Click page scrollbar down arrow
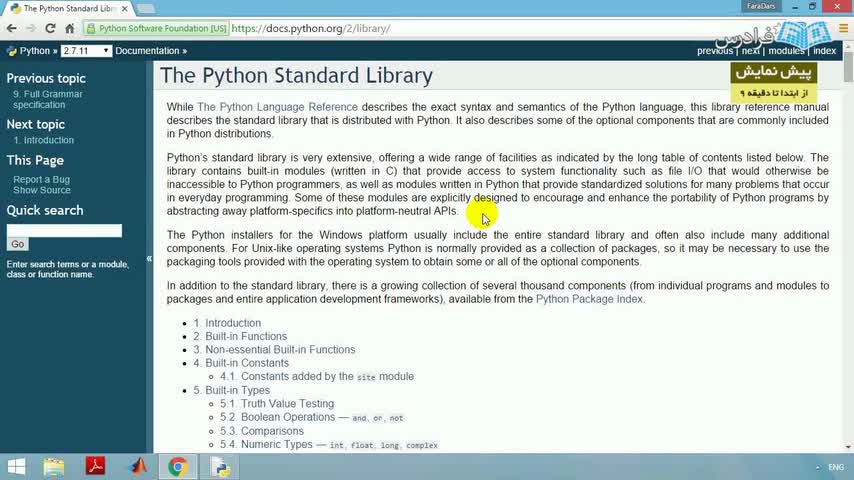The height and width of the screenshot is (480, 854). (848, 447)
